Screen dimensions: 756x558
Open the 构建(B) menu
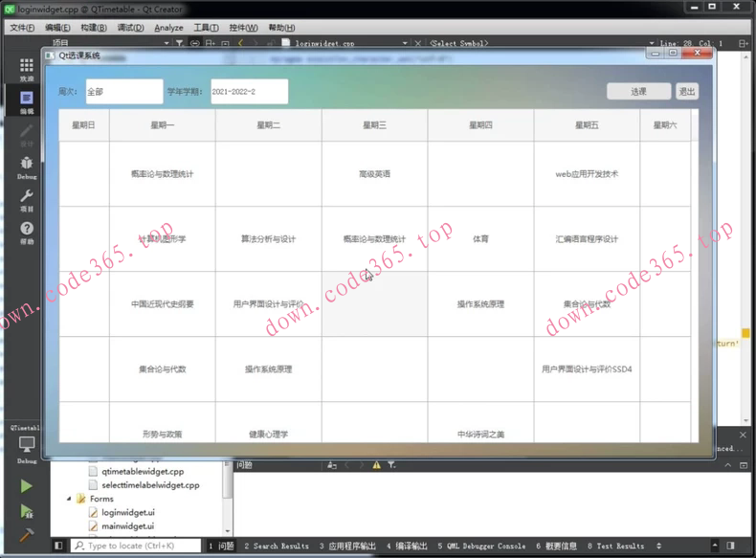(x=94, y=28)
